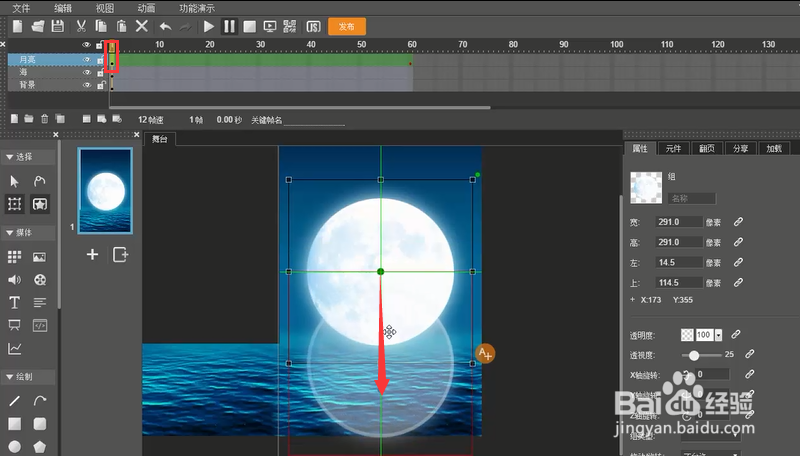800x456 pixels.
Task: Select the text T tool
Action: click(x=14, y=302)
